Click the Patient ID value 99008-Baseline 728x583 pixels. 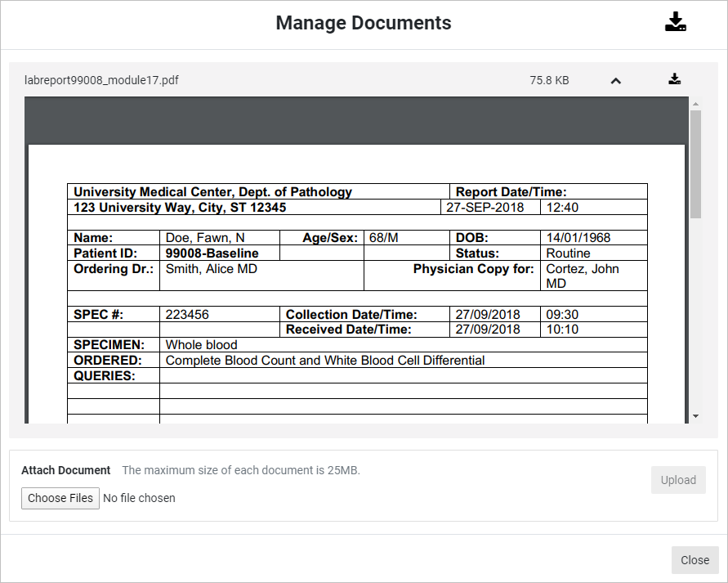pos(212,253)
